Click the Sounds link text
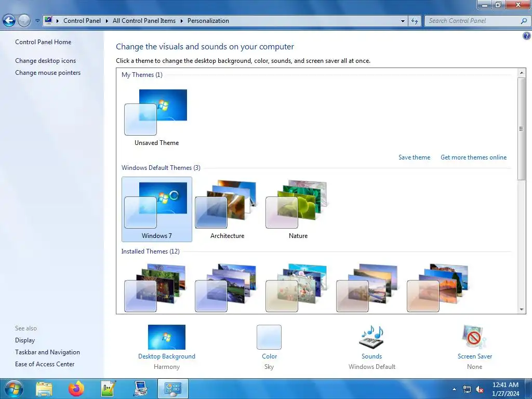The height and width of the screenshot is (399, 532). click(371, 356)
